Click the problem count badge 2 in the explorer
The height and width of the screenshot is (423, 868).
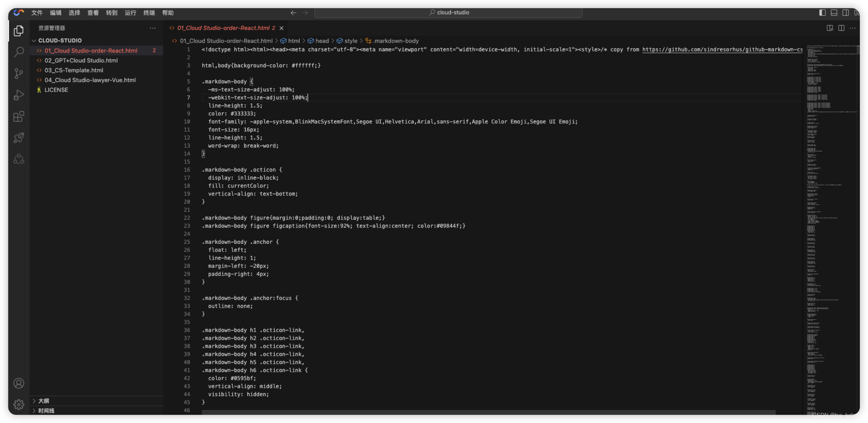click(x=154, y=51)
